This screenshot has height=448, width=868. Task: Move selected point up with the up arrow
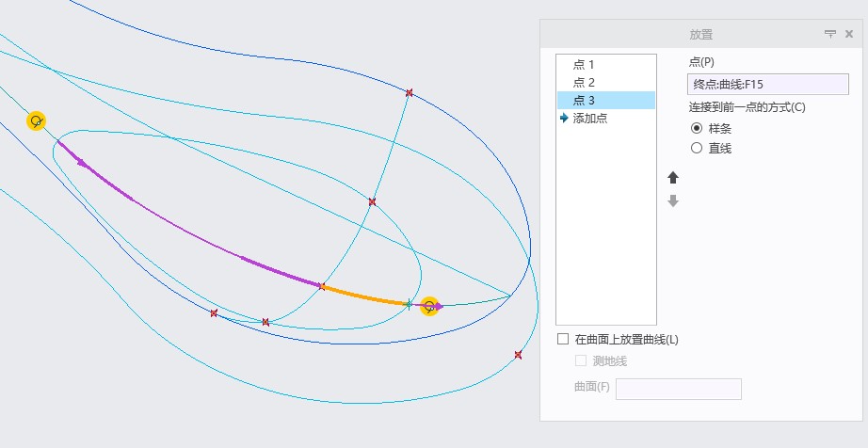(x=672, y=178)
